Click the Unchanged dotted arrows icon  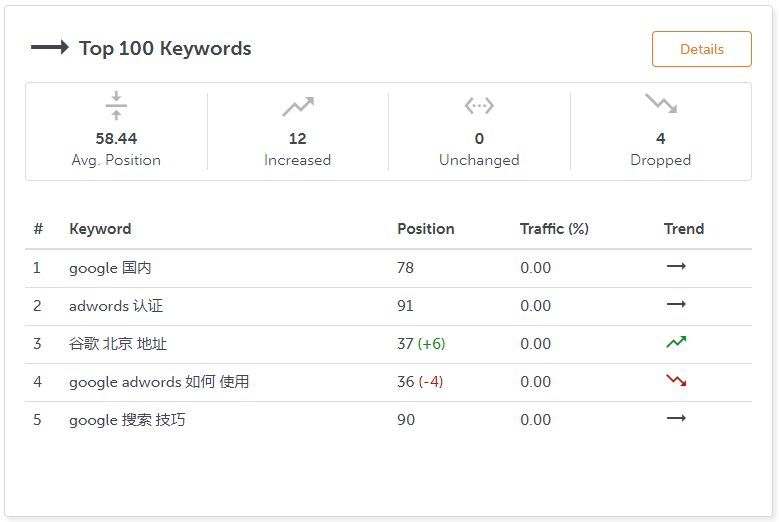coord(479,106)
